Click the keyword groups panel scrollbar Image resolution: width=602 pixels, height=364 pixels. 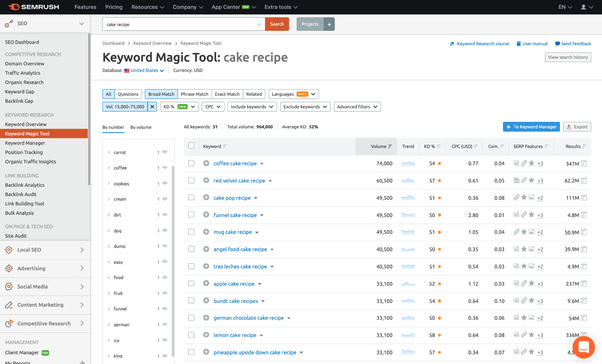[x=173, y=261]
